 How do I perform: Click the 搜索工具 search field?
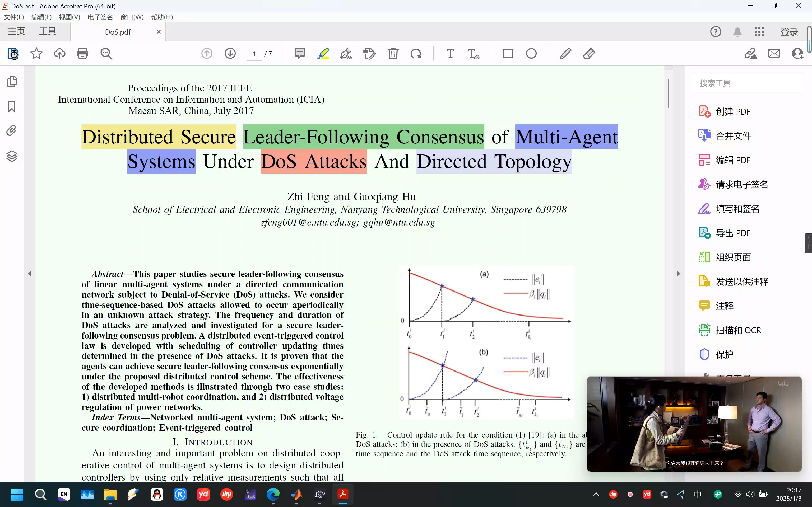[748, 83]
